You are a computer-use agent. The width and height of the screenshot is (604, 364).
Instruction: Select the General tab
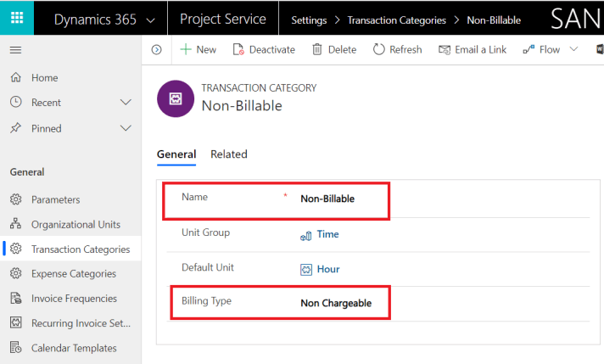pyautogui.click(x=176, y=154)
